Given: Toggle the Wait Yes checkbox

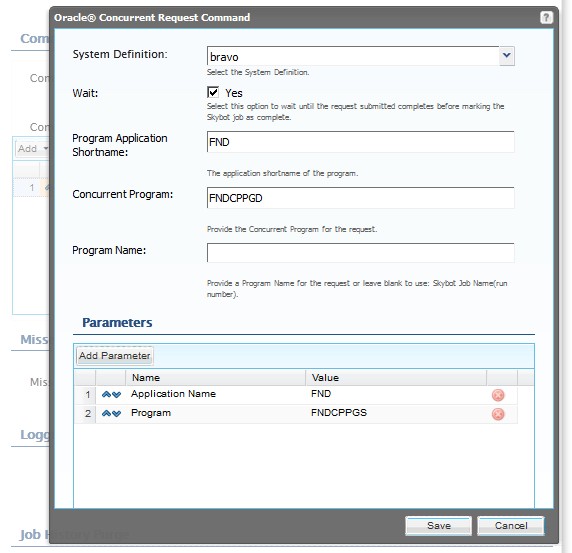Looking at the screenshot, I should [213, 92].
